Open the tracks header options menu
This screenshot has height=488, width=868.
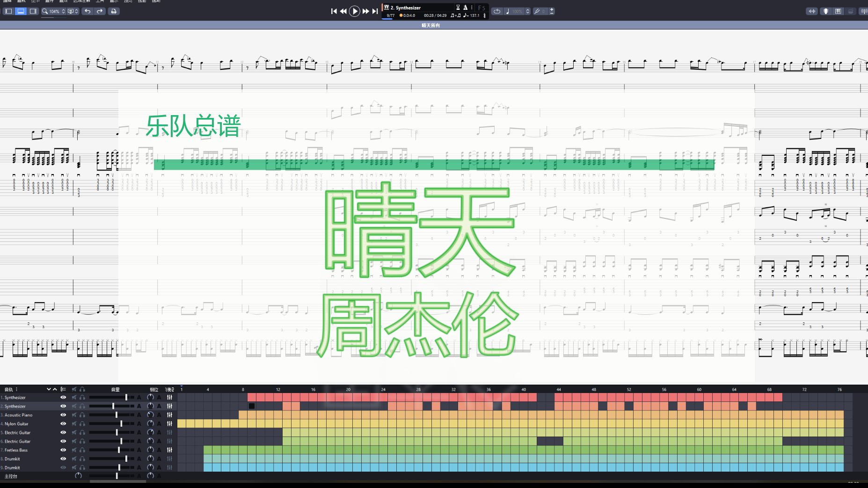pyautogui.click(x=17, y=389)
